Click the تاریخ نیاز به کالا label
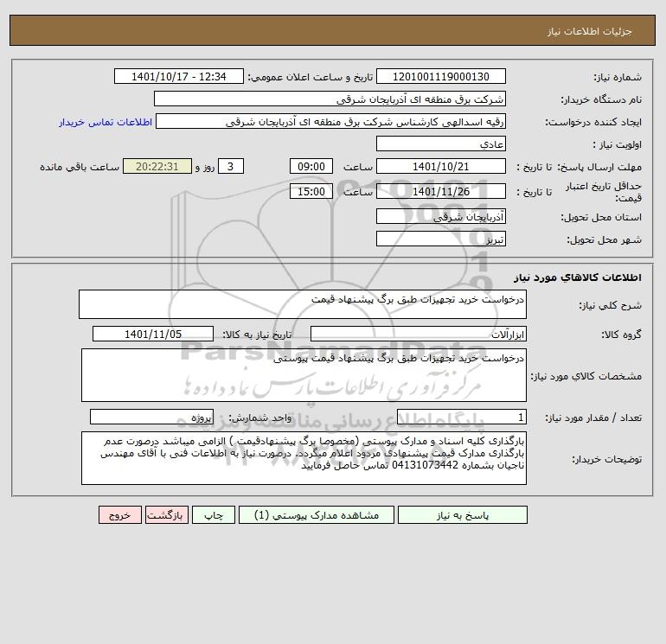This screenshot has width=666, height=644. tap(257, 335)
